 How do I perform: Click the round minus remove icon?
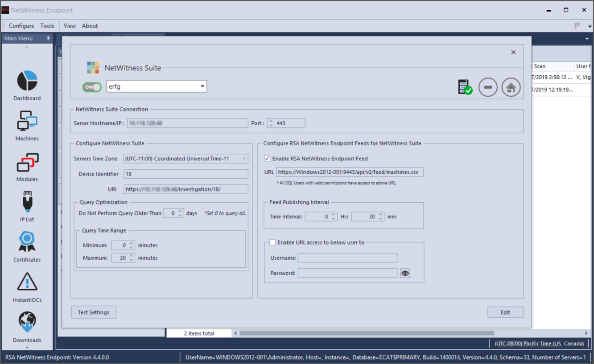pyautogui.click(x=488, y=87)
